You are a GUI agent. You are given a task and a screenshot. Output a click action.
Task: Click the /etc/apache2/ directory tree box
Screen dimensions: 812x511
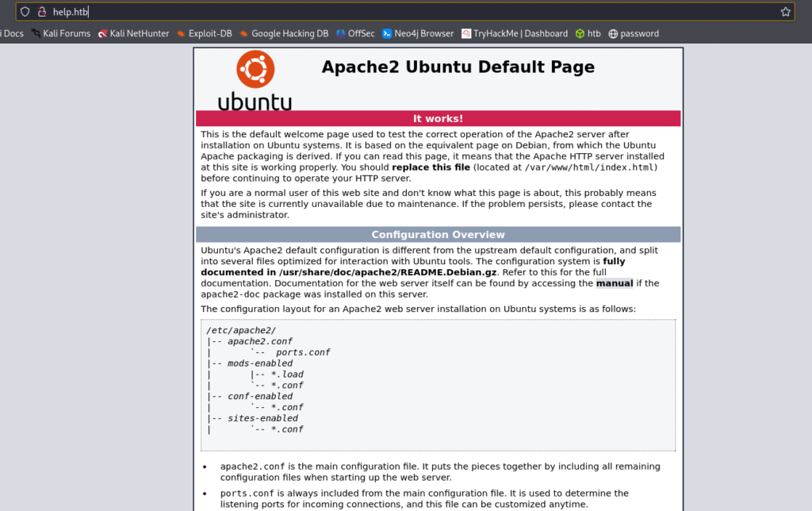[x=438, y=385]
